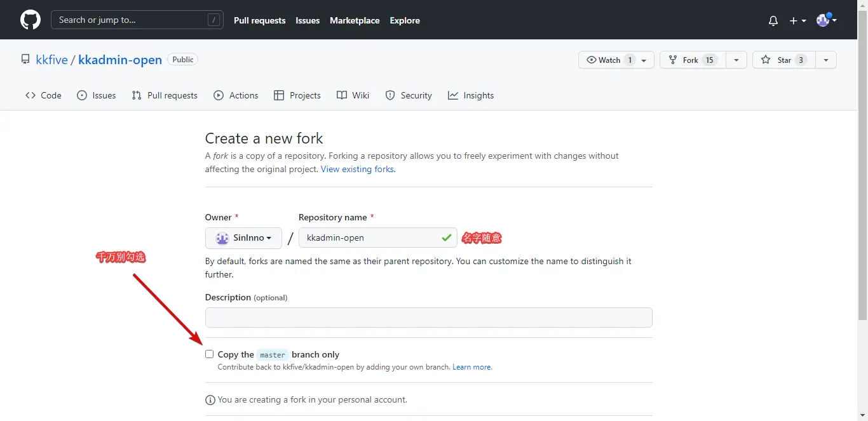The image size is (868, 421).
Task: Open Pull requests in the top navigation bar
Action: pos(260,20)
